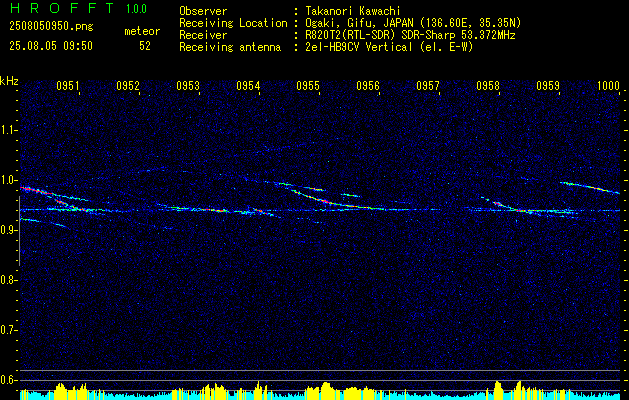Click observer name Takanori Kawachi

[x=353, y=11]
